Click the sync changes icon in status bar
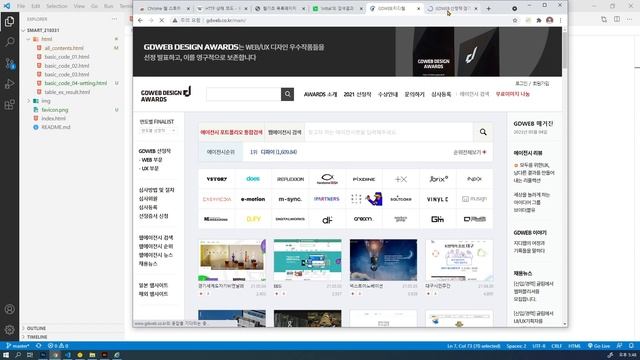This screenshot has width=640, height=360. pyautogui.click(x=38, y=346)
